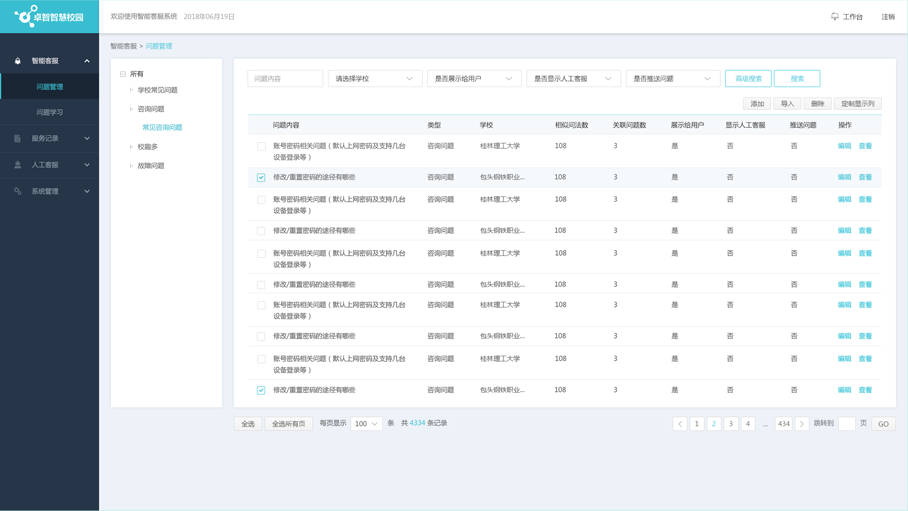The width and height of the screenshot is (908, 511).
Task: Go to next page using right arrow
Action: pos(802,424)
